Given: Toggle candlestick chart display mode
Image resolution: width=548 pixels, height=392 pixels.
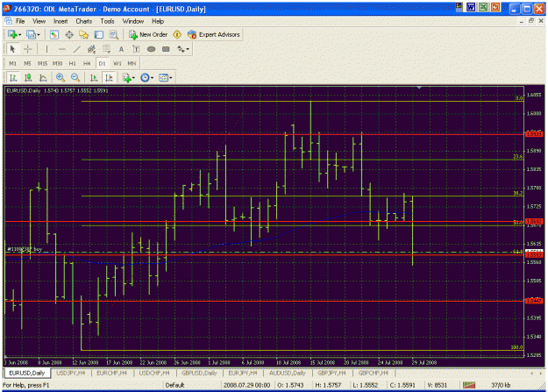Looking at the screenshot, I should point(28,78).
